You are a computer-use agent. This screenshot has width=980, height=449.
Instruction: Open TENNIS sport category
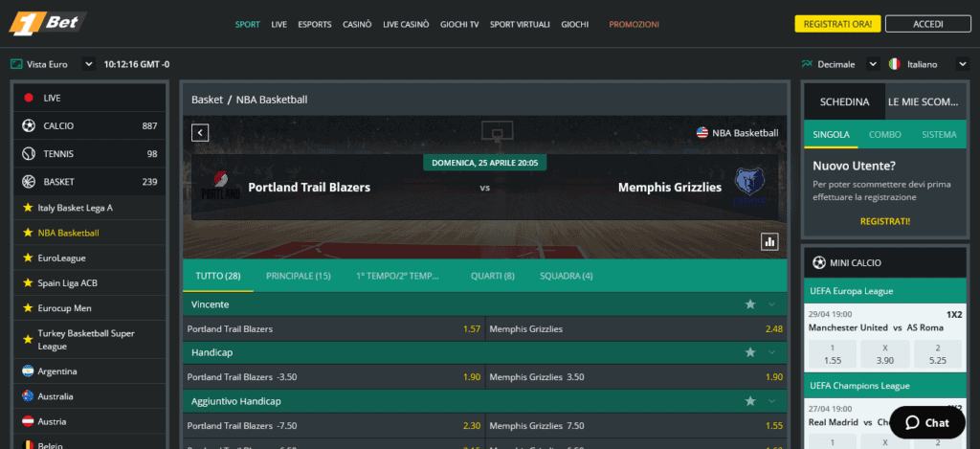pos(90,154)
